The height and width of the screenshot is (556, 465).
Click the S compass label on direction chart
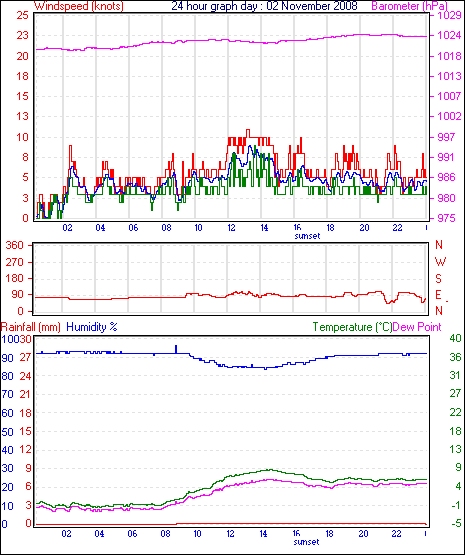click(438, 279)
